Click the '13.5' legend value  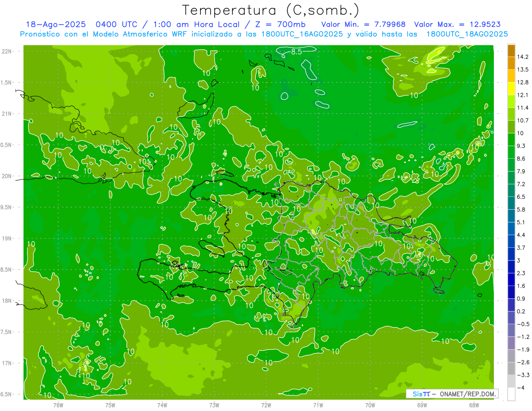pyautogui.click(x=523, y=70)
